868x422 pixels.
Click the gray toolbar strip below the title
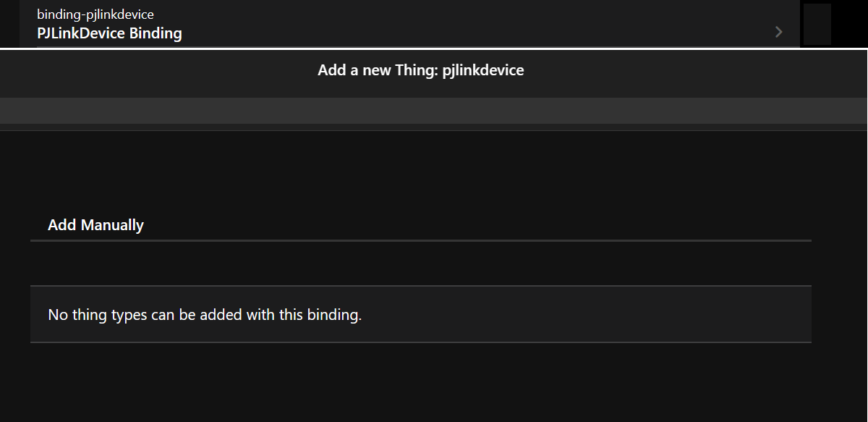click(x=434, y=111)
